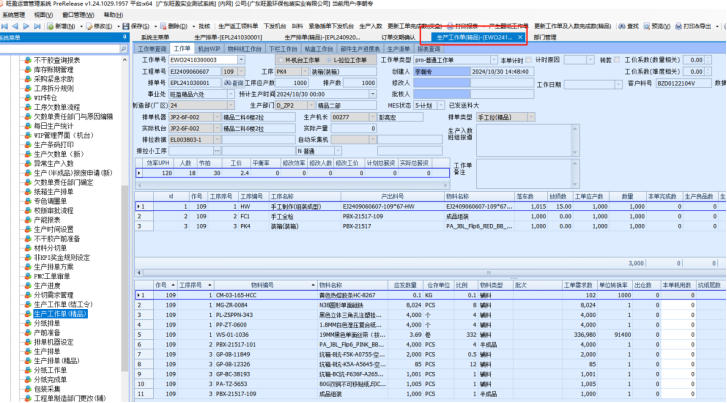Open 生产排单(精品) in the menu tree

point(57,361)
